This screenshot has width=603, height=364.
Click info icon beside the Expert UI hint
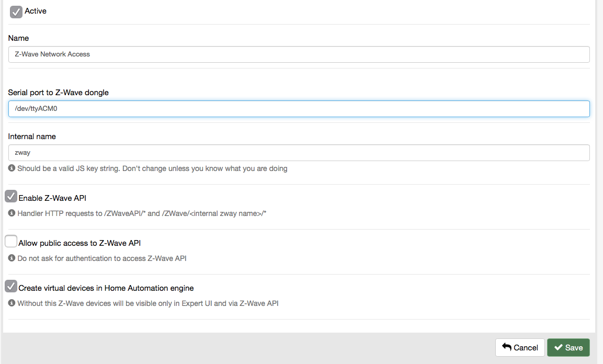(12, 303)
